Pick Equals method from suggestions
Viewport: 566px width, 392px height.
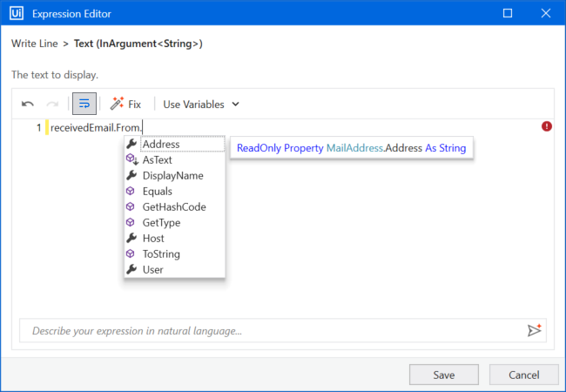click(158, 191)
